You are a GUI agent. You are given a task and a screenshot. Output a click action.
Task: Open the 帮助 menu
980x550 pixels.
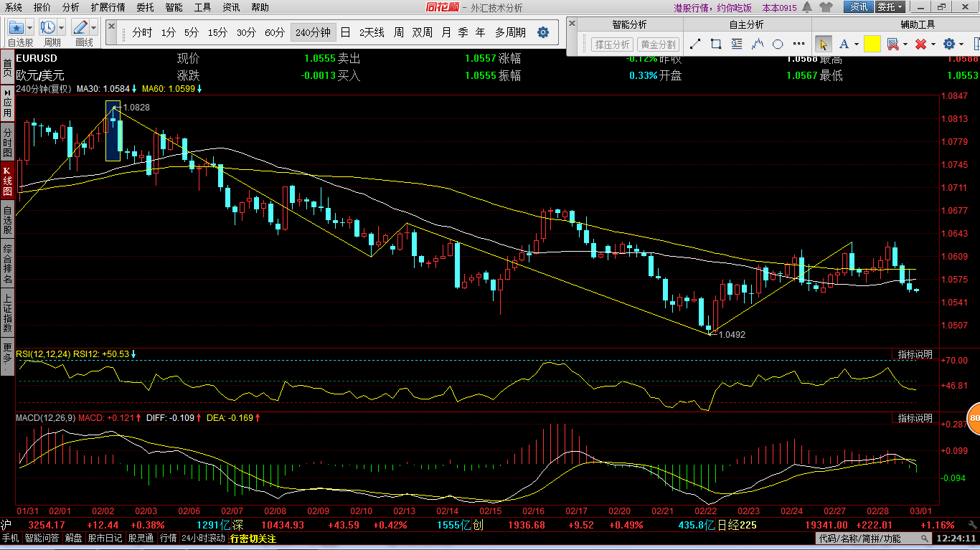(260, 7)
